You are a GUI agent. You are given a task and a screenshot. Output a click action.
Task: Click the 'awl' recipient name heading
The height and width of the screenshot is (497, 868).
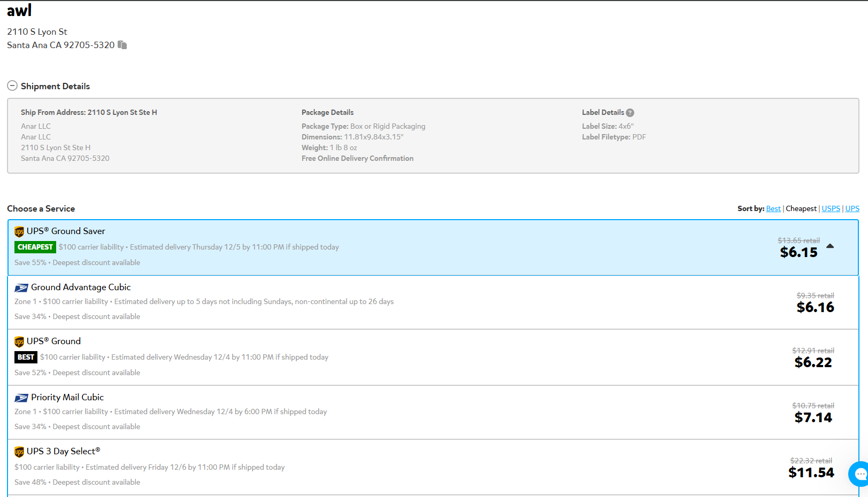pos(19,10)
